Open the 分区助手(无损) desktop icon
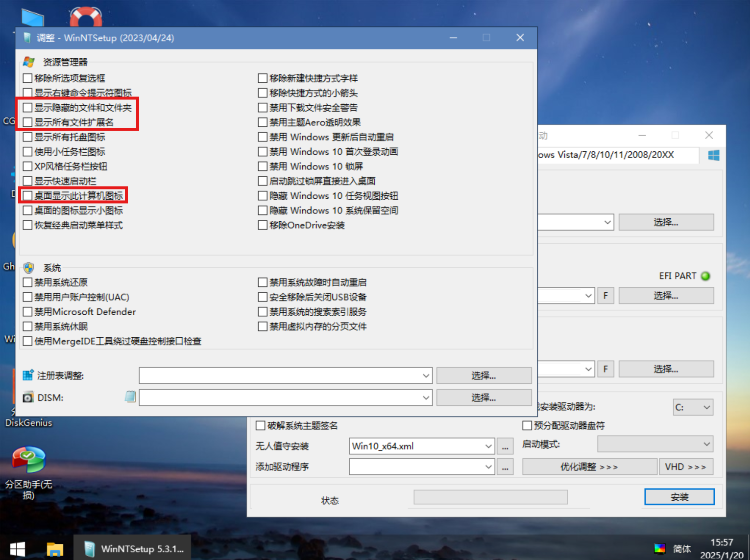This screenshot has width=750, height=560. [28, 472]
